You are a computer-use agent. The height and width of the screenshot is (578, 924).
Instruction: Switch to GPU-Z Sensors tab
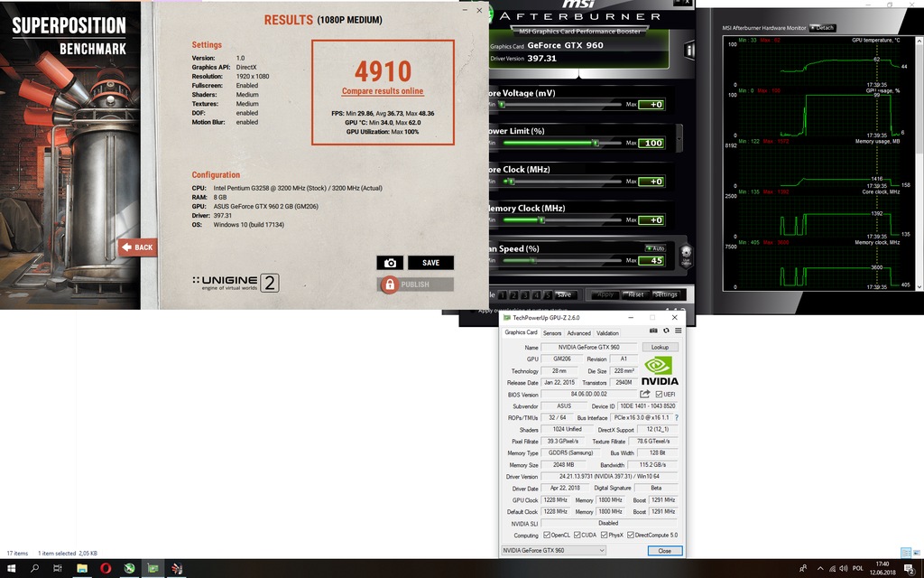pyautogui.click(x=552, y=333)
